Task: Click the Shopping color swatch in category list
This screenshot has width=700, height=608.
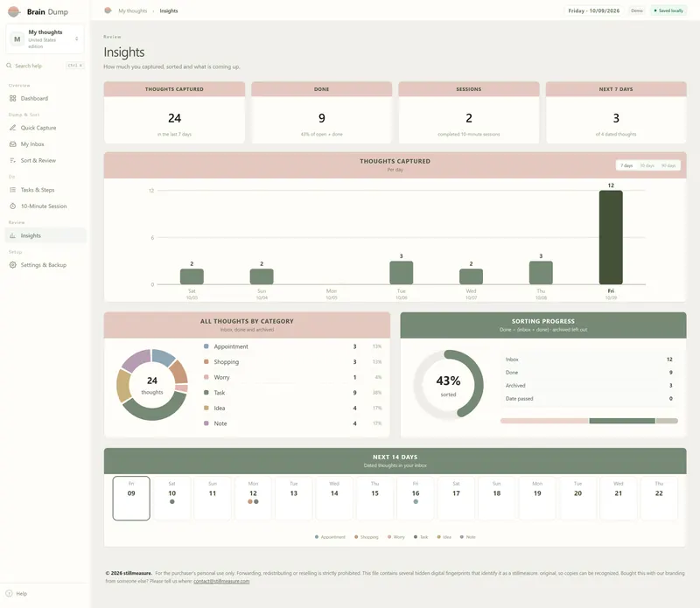Action: 206,361
